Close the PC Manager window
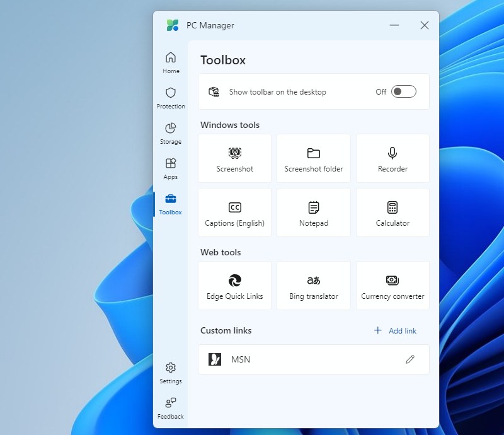 click(x=425, y=25)
